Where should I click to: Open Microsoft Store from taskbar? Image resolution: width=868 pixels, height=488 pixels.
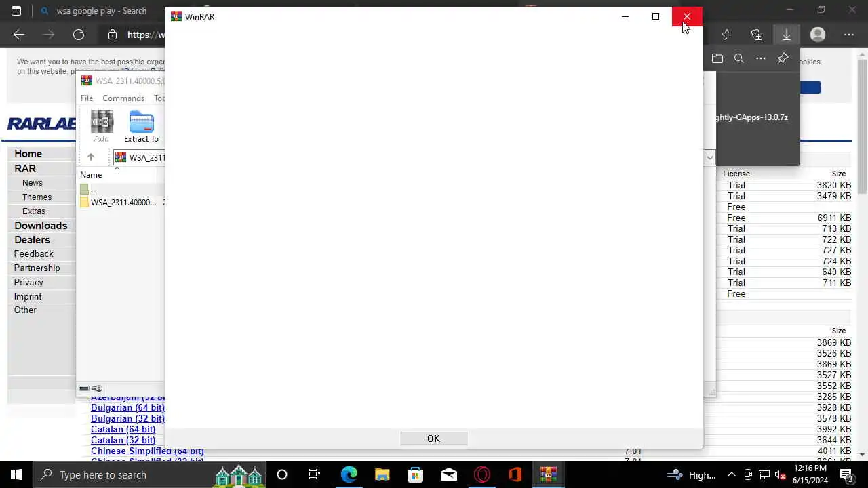pos(415,474)
